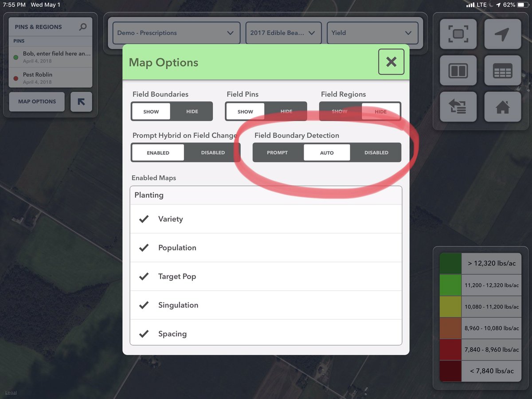
Task: Set Field Boundary Detection to Disabled
Action: point(376,153)
